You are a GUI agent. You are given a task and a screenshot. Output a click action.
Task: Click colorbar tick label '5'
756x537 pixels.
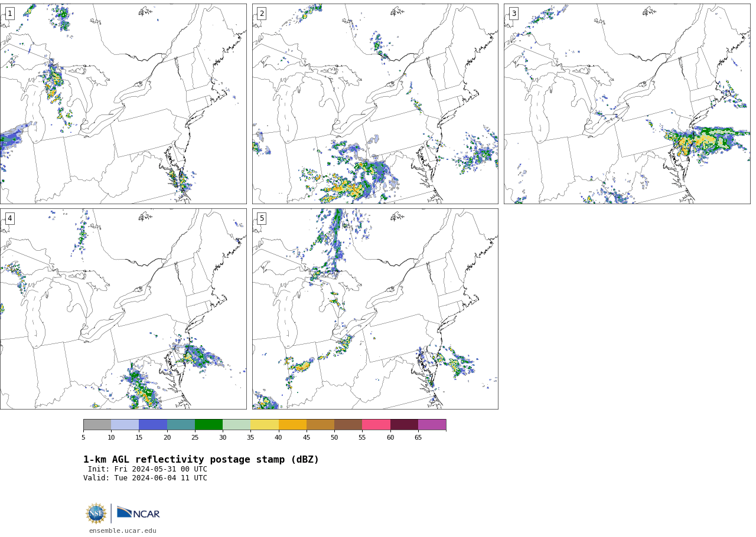[83, 437]
